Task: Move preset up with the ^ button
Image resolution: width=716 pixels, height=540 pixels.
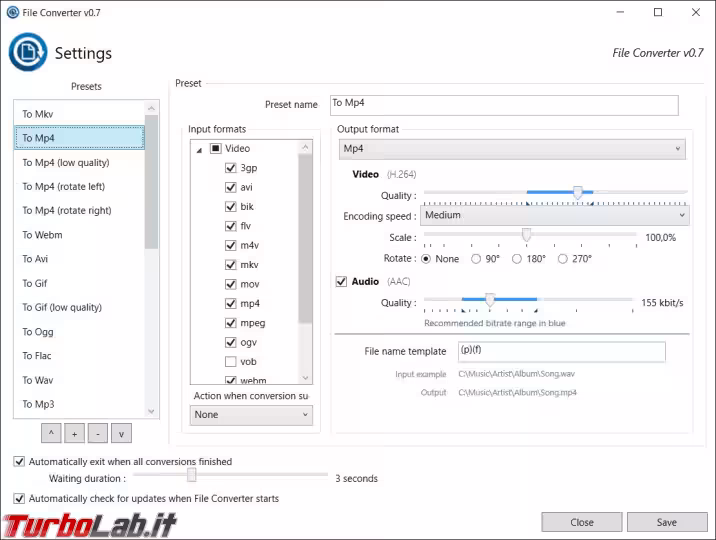Action: point(51,433)
